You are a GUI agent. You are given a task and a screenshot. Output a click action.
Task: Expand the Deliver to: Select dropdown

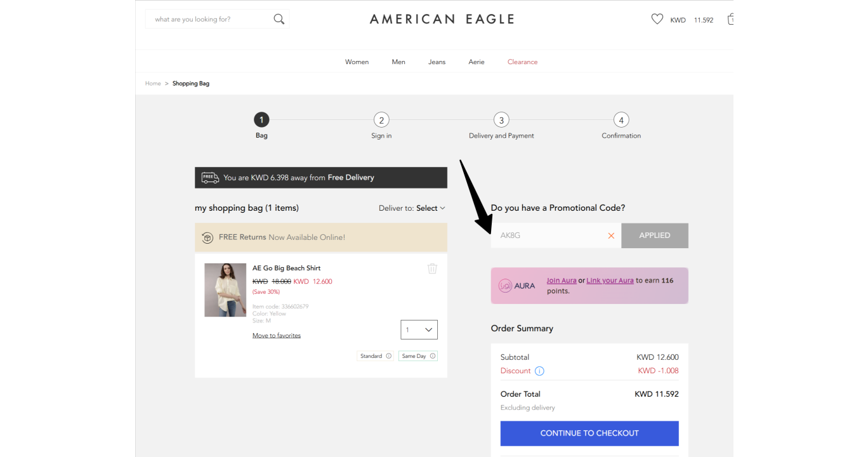412,208
